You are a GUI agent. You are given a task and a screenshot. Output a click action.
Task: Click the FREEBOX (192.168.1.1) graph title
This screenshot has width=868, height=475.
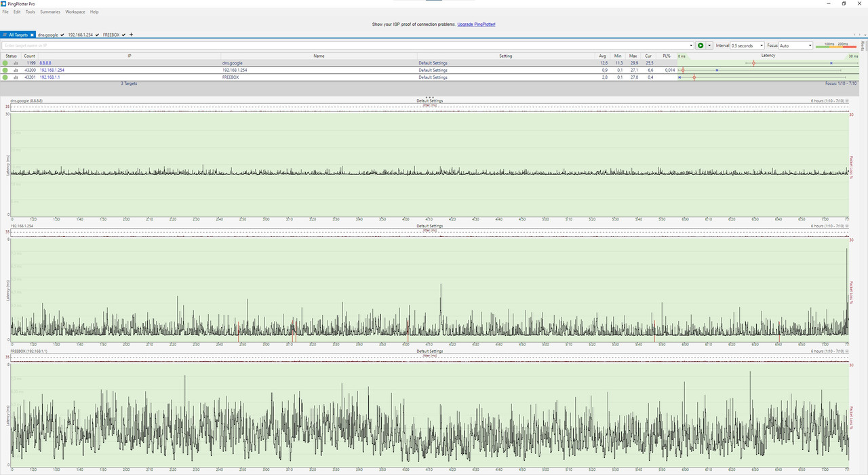point(28,351)
